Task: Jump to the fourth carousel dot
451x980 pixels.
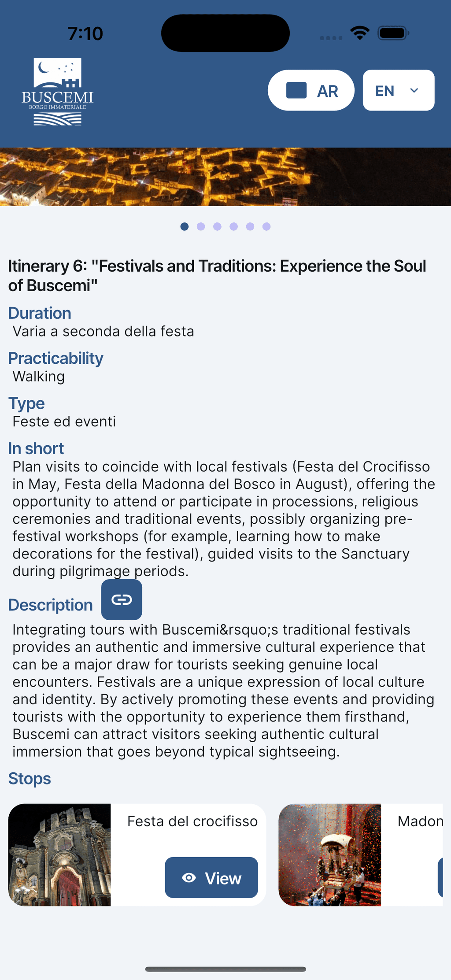Action: 234,226
